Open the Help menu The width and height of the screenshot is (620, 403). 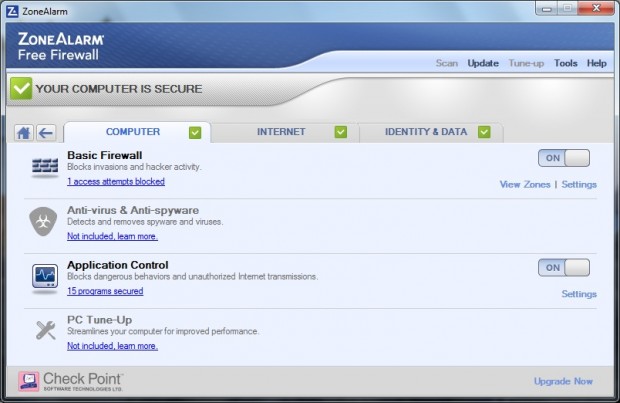(x=597, y=63)
